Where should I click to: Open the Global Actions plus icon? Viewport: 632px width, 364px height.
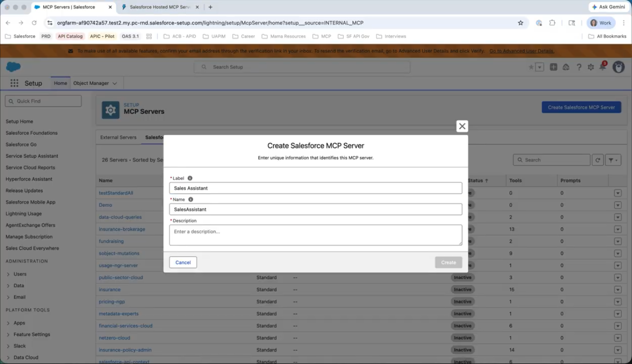pos(554,67)
